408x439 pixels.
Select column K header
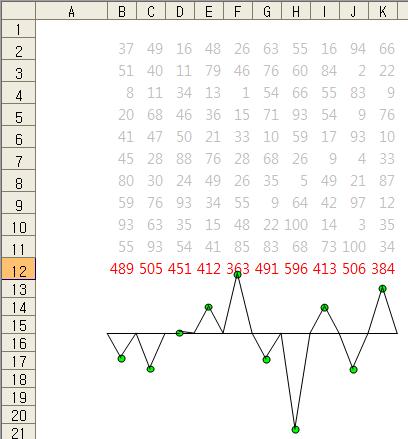383,12
